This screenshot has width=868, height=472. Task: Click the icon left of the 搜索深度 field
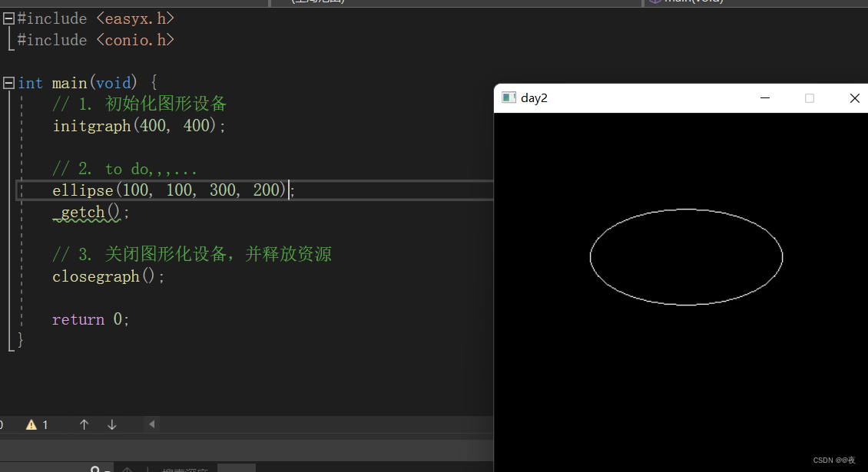tap(127, 469)
